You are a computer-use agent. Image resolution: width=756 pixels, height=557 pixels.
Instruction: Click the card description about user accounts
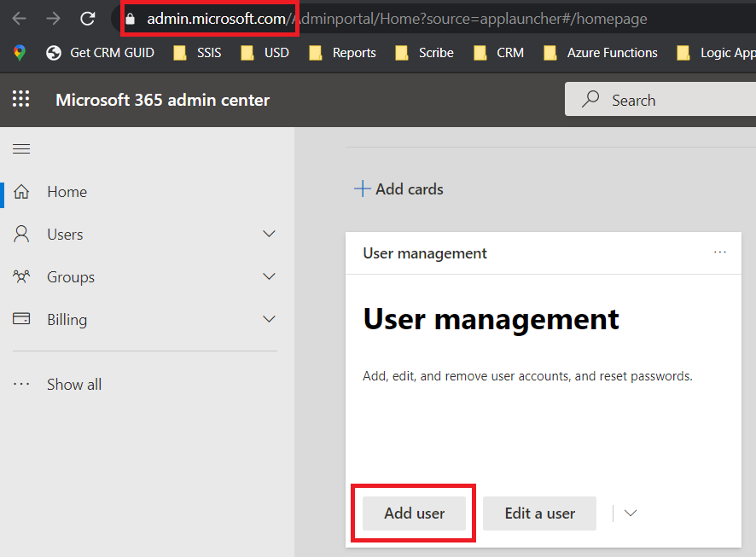tap(527, 376)
